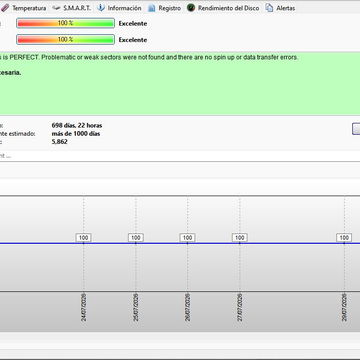This screenshot has width=360, height=360.
Task: Click the 100 marker at 26/07/2026
Action: click(188, 238)
